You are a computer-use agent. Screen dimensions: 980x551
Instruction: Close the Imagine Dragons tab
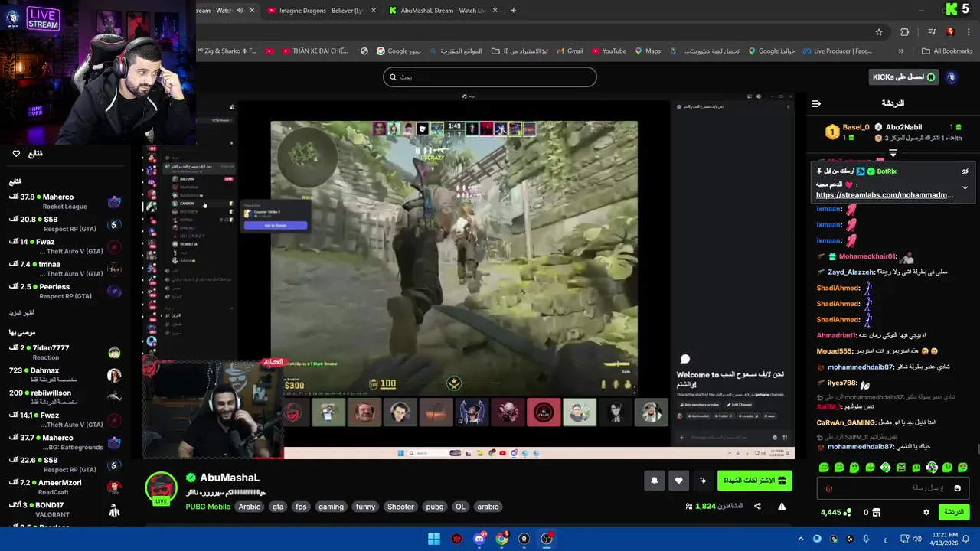(x=373, y=11)
